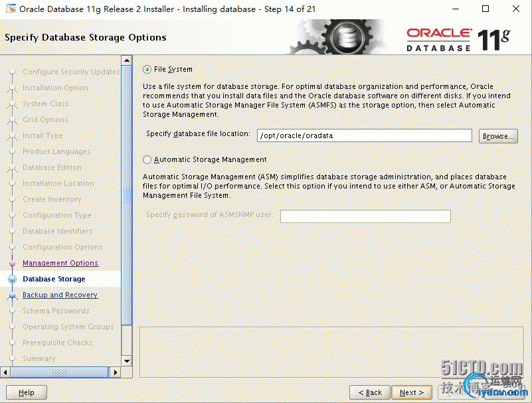Click 'Create Inventory' step text
This screenshot has width=532, height=403.
(x=52, y=199)
